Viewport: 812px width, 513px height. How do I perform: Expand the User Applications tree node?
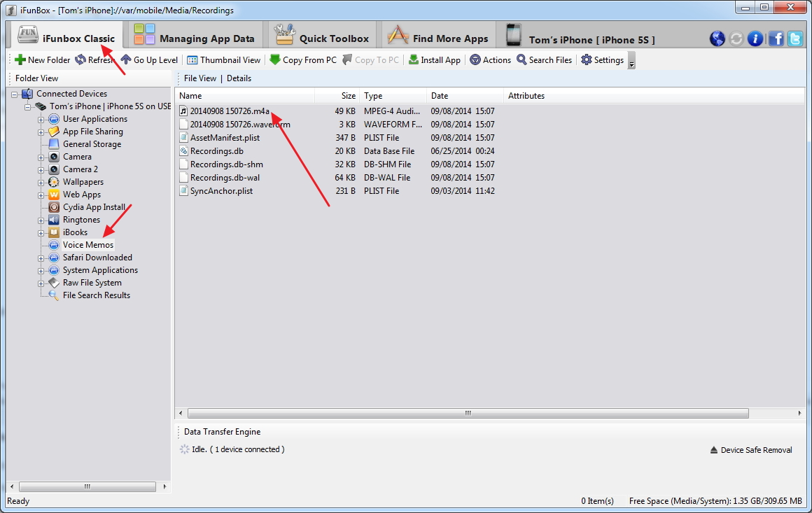pyautogui.click(x=41, y=119)
